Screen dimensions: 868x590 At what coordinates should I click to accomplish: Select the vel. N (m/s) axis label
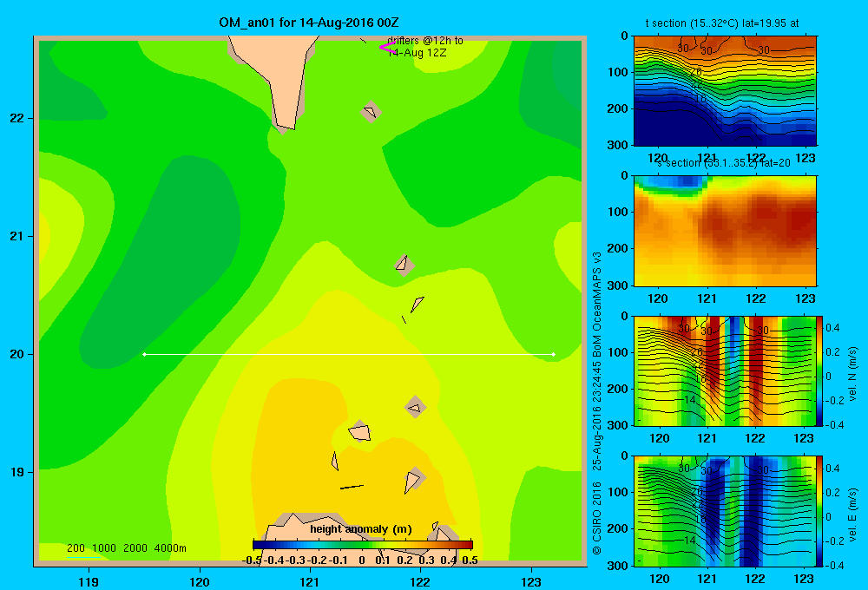852,374
